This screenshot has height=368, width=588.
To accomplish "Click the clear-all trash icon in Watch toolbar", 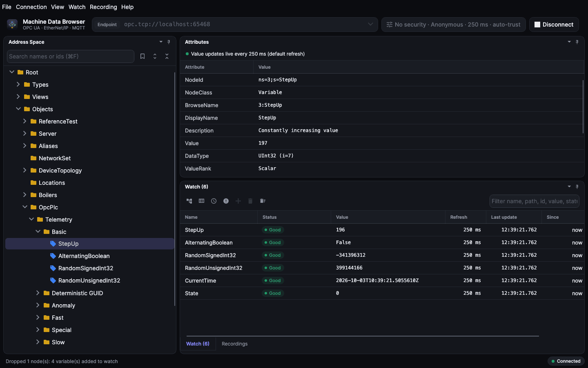I will click(263, 201).
